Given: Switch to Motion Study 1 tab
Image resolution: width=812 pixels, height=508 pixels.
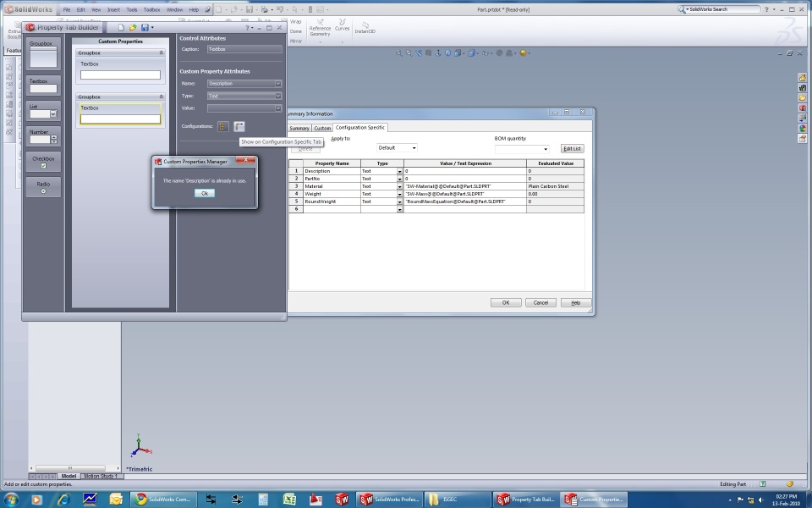Looking at the screenshot, I should [101, 476].
